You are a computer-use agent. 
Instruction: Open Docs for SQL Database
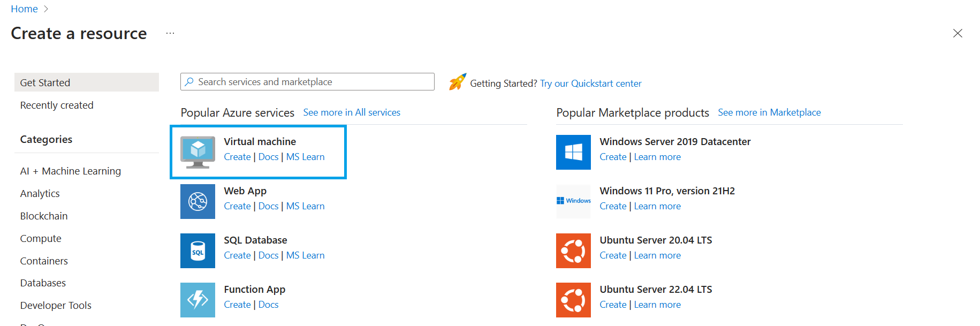[x=268, y=255]
